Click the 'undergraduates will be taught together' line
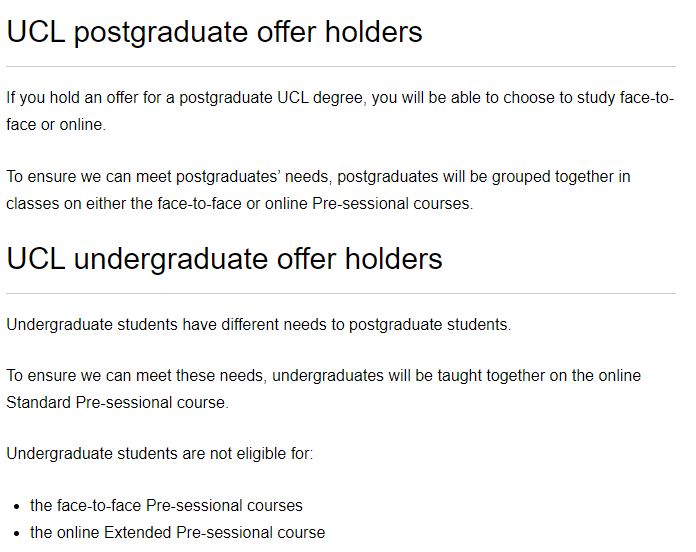The image size is (696, 552). pos(324,376)
